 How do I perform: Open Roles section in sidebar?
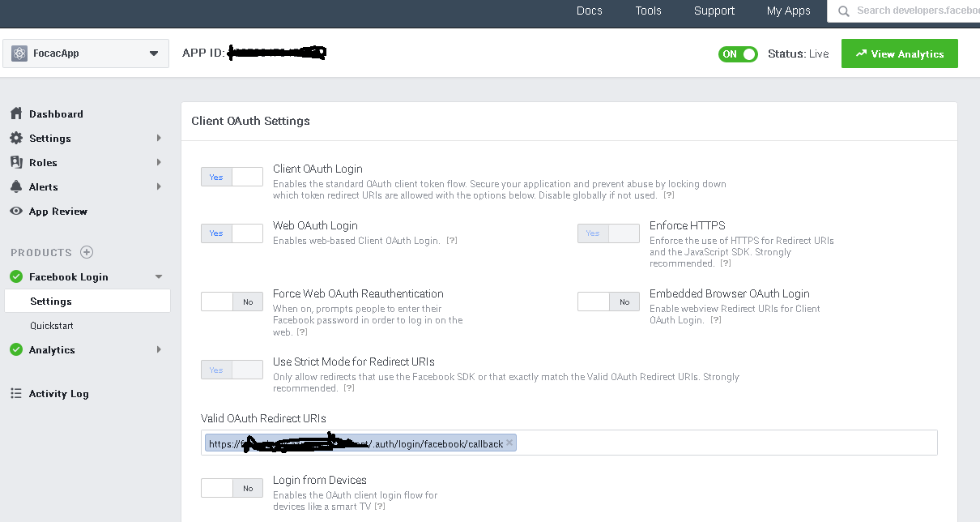click(43, 162)
